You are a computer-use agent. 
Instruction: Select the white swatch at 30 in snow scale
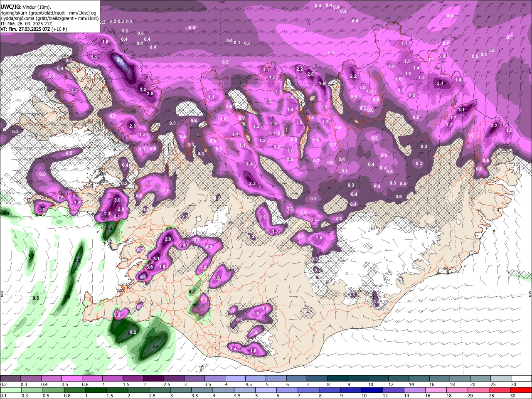click(521, 378)
